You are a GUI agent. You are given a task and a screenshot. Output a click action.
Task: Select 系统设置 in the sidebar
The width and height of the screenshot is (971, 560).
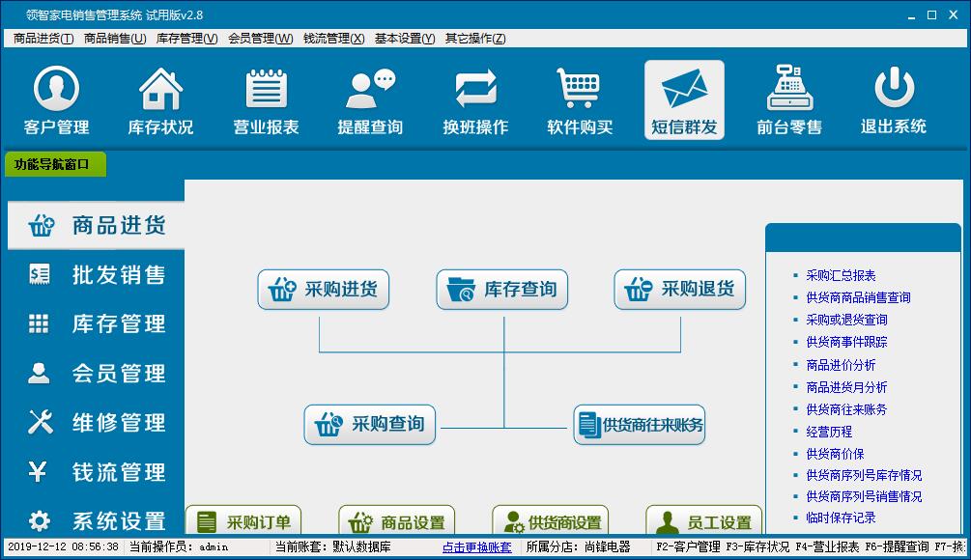coord(96,521)
